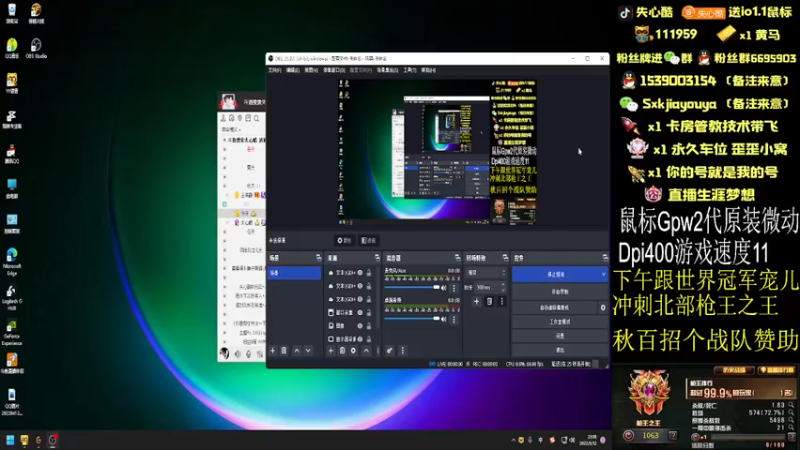Open Microsoft Edge desktop icon
Image resolution: width=800 pixels, height=450 pixels.
click(12, 261)
